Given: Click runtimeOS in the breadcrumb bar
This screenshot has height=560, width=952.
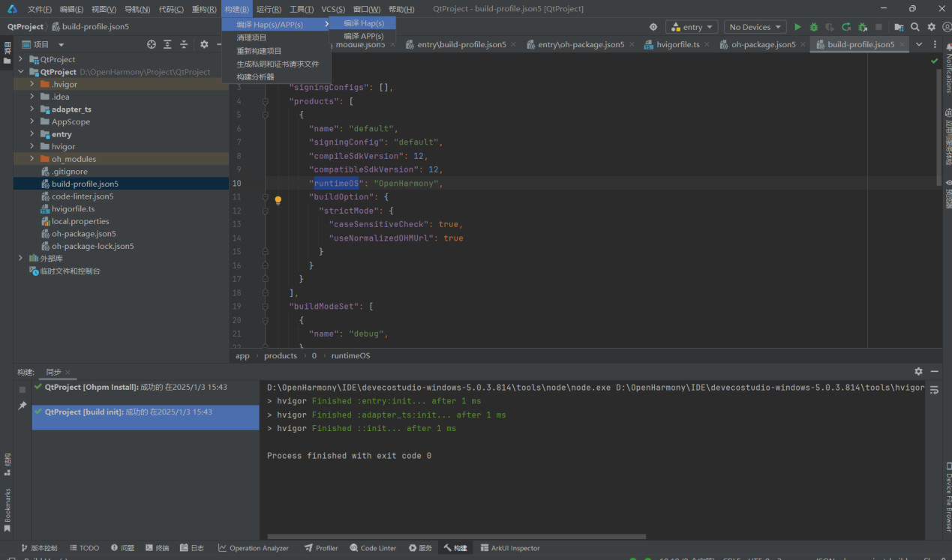Looking at the screenshot, I should 350,355.
